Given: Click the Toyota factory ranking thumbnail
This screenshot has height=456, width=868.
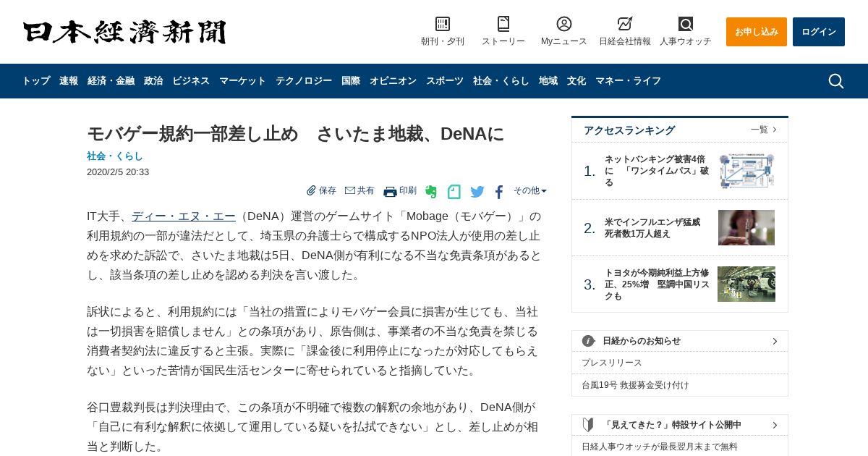Looking at the screenshot, I should [x=746, y=284].
